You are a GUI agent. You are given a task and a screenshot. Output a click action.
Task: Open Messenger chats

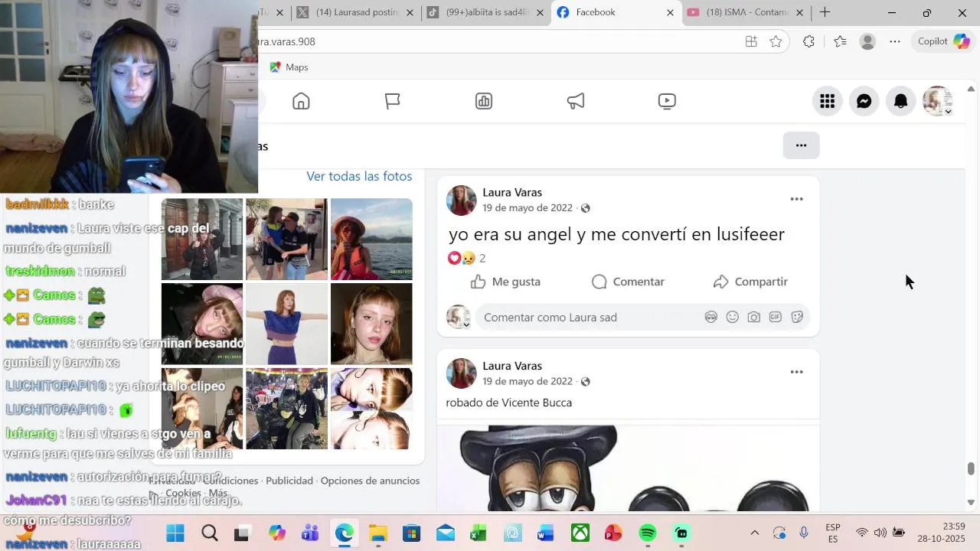(864, 101)
